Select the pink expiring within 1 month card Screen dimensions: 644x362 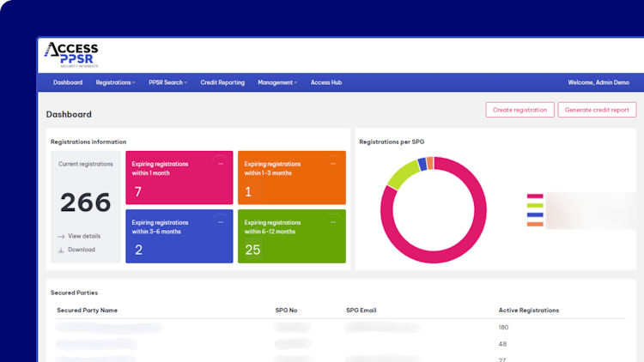[x=179, y=178]
